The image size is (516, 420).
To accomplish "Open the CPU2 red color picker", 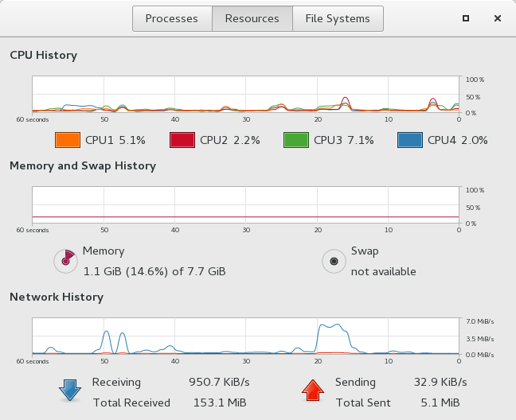I will pos(182,140).
